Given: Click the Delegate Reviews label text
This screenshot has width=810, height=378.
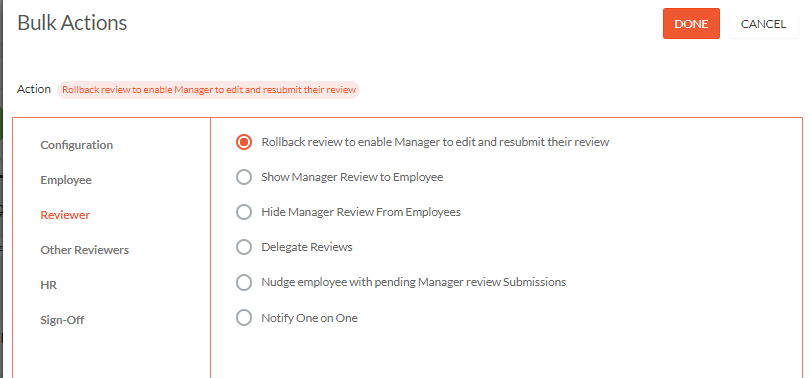Looking at the screenshot, I should point(307,247).
